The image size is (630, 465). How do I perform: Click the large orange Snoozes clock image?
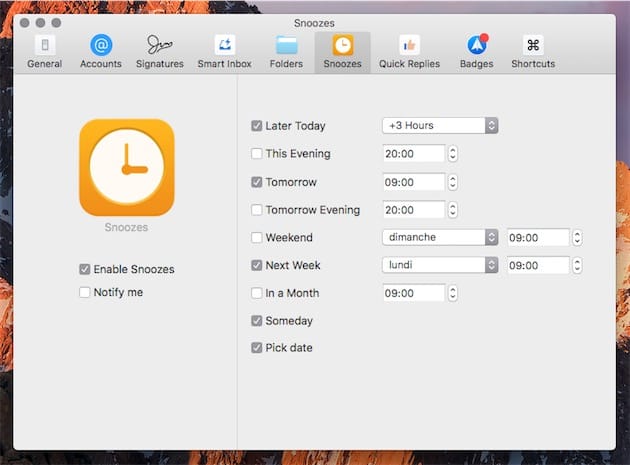[x=127, y=167]
